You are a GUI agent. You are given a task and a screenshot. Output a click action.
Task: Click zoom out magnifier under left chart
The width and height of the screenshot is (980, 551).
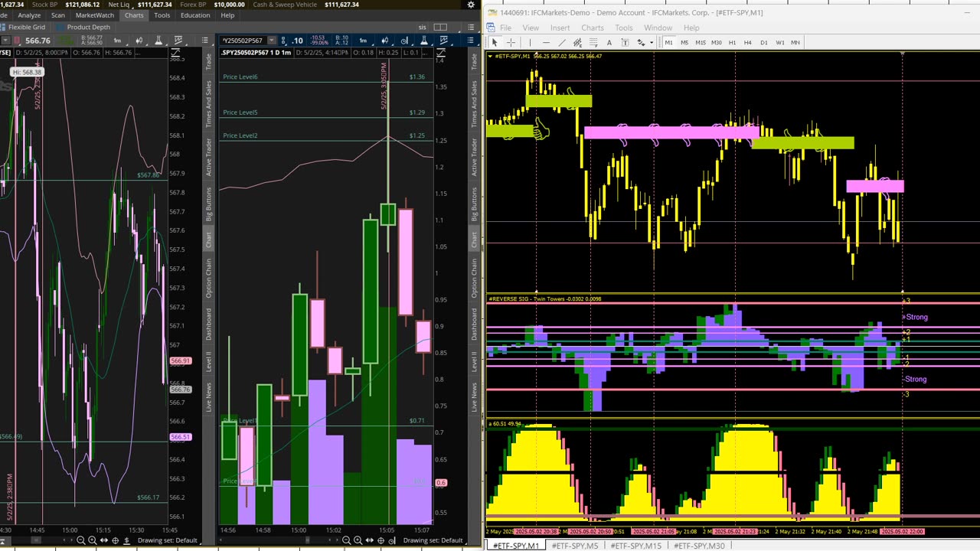pyautogui.click(x=80, y=540)
